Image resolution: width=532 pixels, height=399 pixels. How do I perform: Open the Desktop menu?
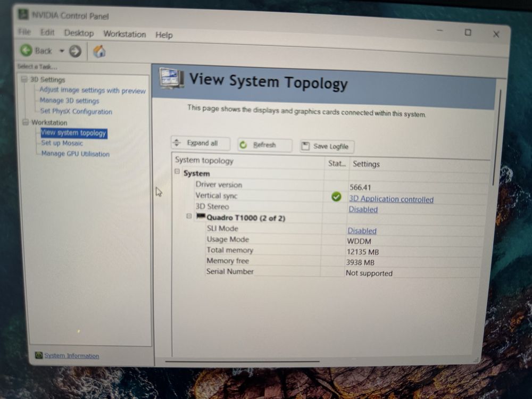tap(79, 33)
